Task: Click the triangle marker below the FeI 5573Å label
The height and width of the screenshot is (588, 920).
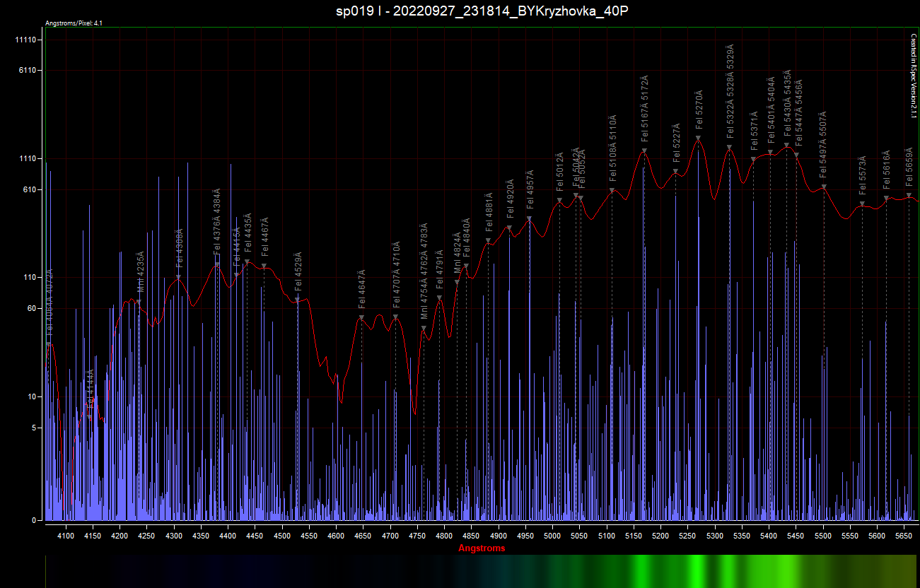Action: click(862, 204)
